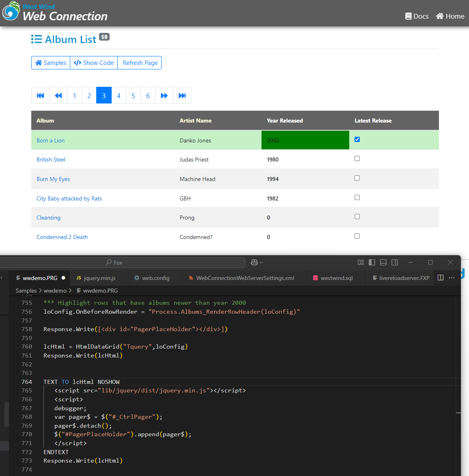Go to next page in pager
The image size is (469, 476).
pyautogui.click(x=164, y=96)
